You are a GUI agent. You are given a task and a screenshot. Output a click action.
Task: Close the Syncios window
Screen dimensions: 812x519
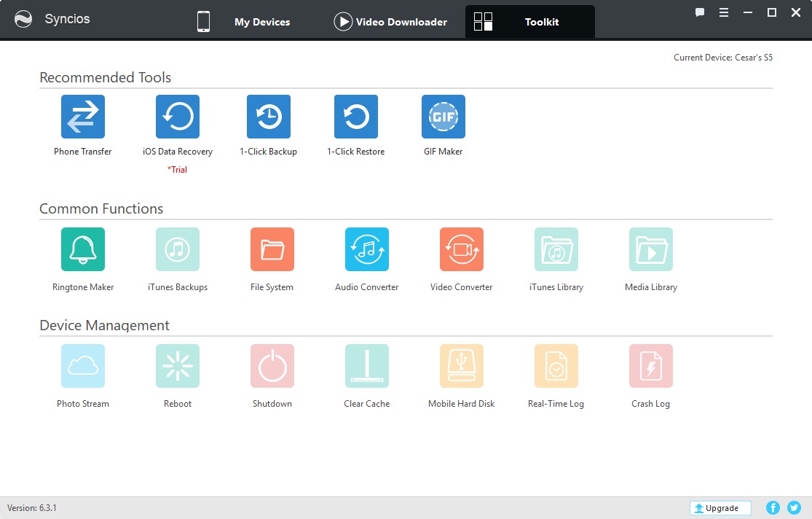[796, 12]
